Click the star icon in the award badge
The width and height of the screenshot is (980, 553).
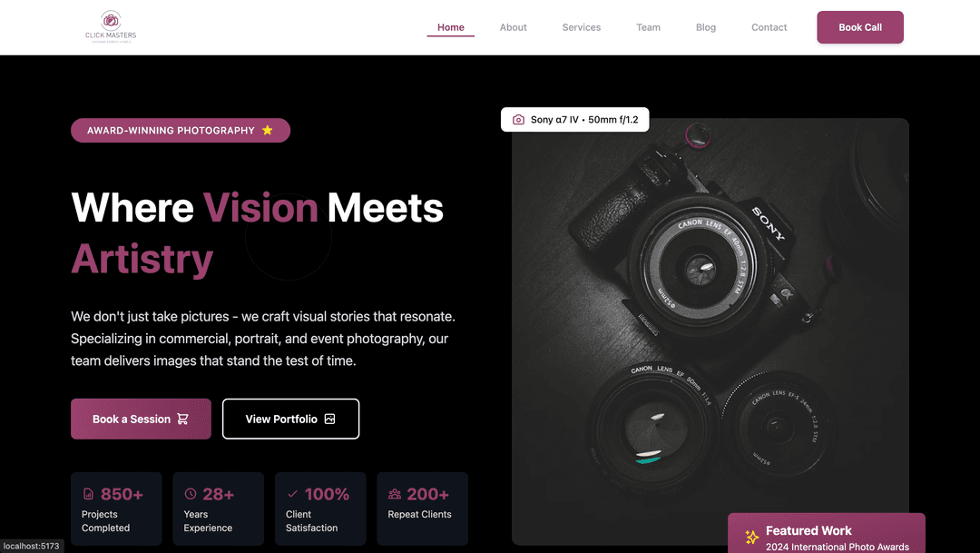click(x=268, y=130)
